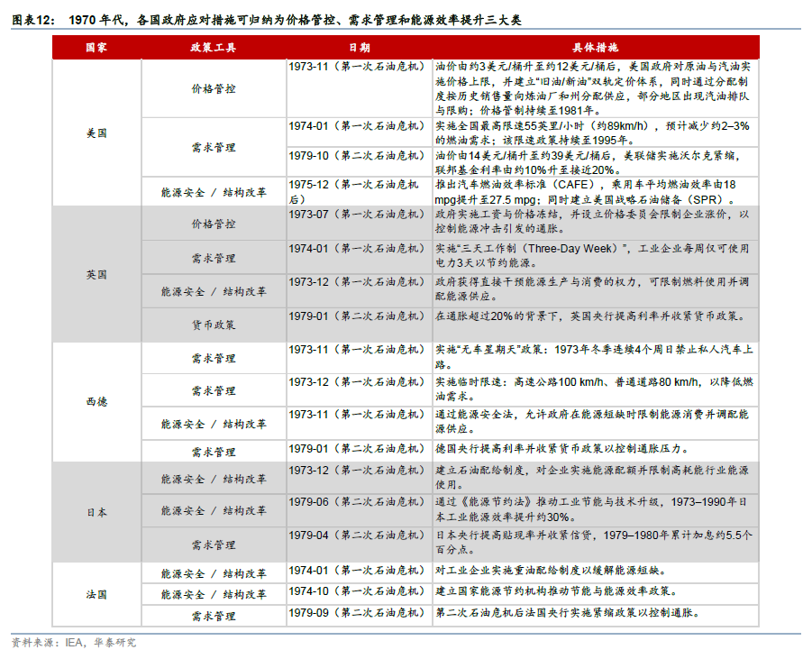Click the 1979-10 second oil crisis date
The image size is (812, 659).
(358, 155)
